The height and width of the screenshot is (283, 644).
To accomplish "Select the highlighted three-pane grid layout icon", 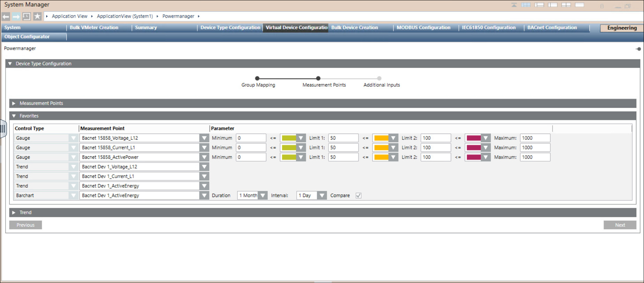I will [x=526, y=5].
